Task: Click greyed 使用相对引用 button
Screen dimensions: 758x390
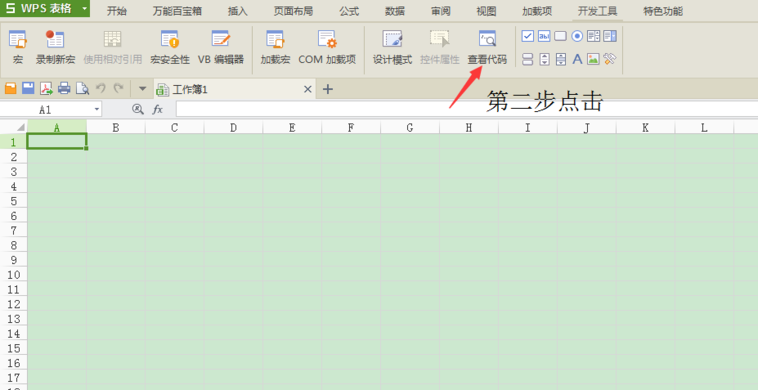Action: [113, 47]
